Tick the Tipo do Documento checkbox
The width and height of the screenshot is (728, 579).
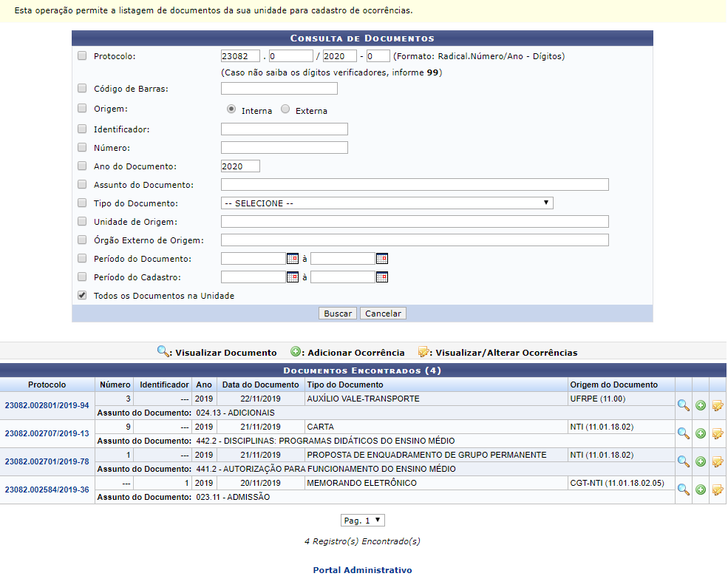[x=82, y=203]
